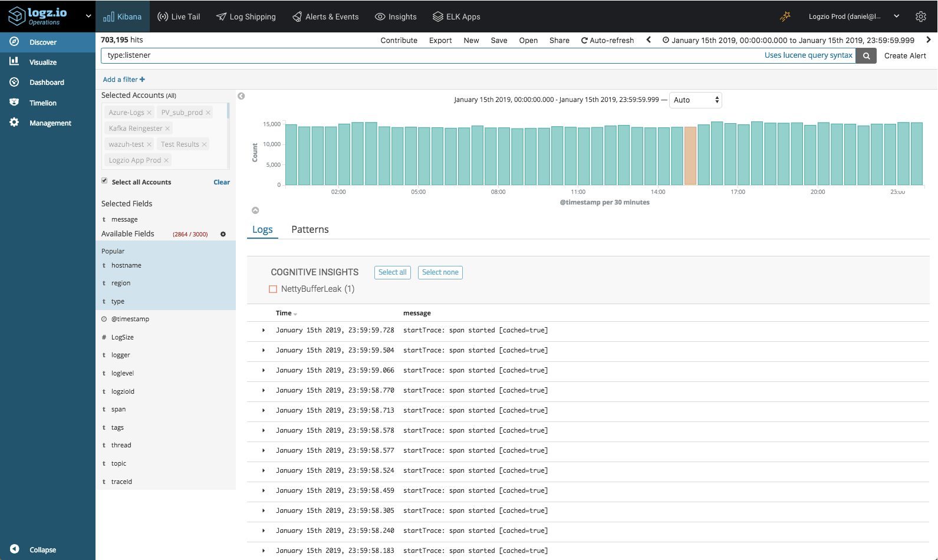This screenshot has height=560, width=938.
Task: Go to previous time range arrow
Action: (649, 40)
